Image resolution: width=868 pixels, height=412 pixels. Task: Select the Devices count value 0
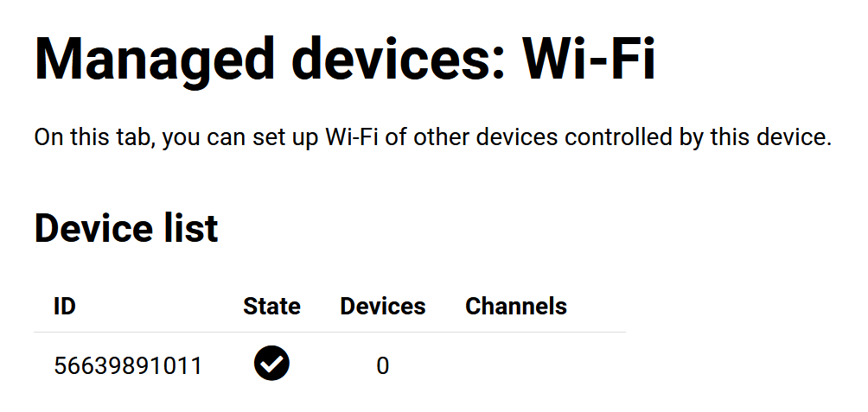[x=382, y=366]
